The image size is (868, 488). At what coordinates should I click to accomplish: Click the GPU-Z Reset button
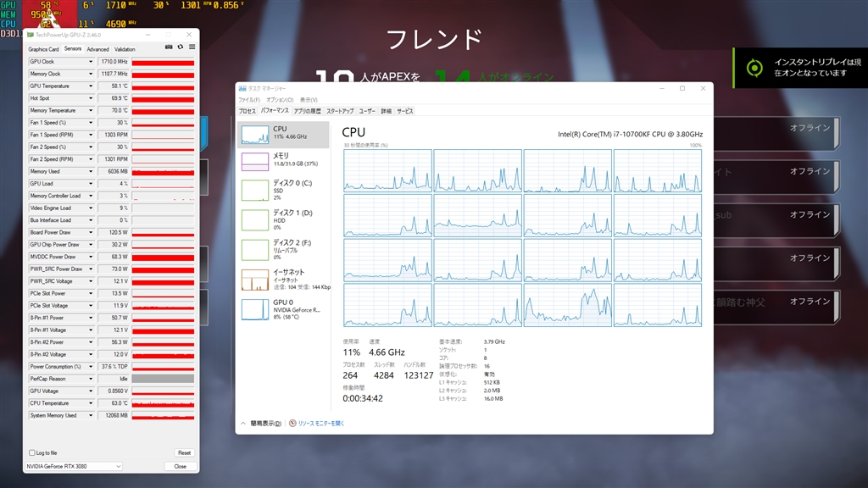click(x=184, y=452)
